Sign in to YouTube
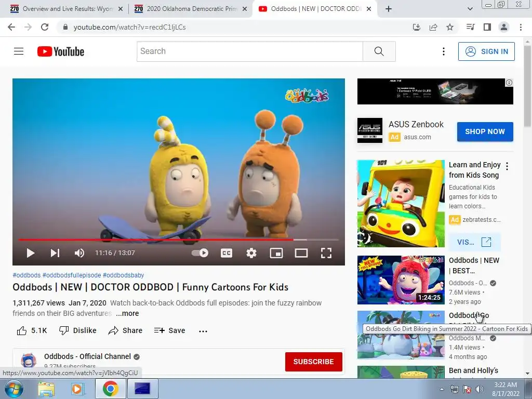Screen dimensions: 532x399 pyautogui.click(x=486, y=51)
